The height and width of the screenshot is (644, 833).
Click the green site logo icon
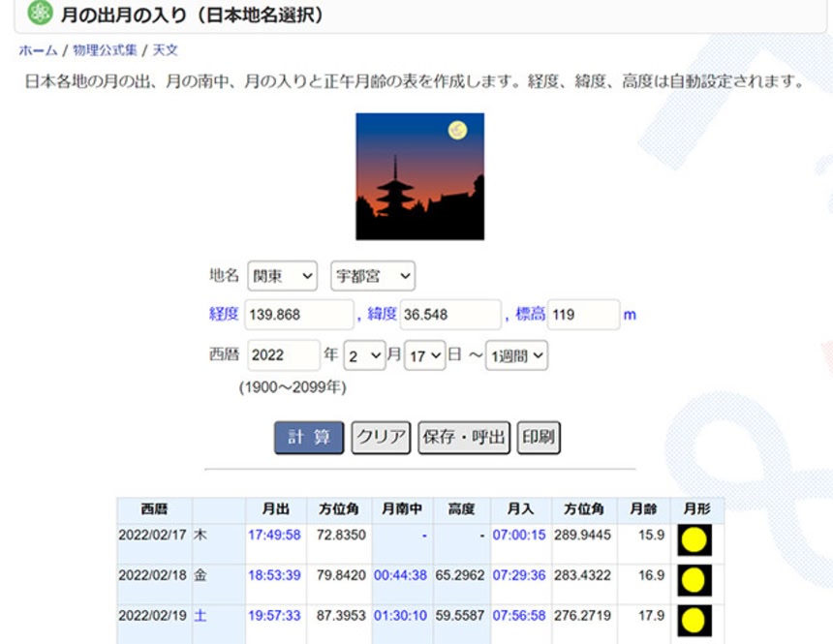[40, 15]
